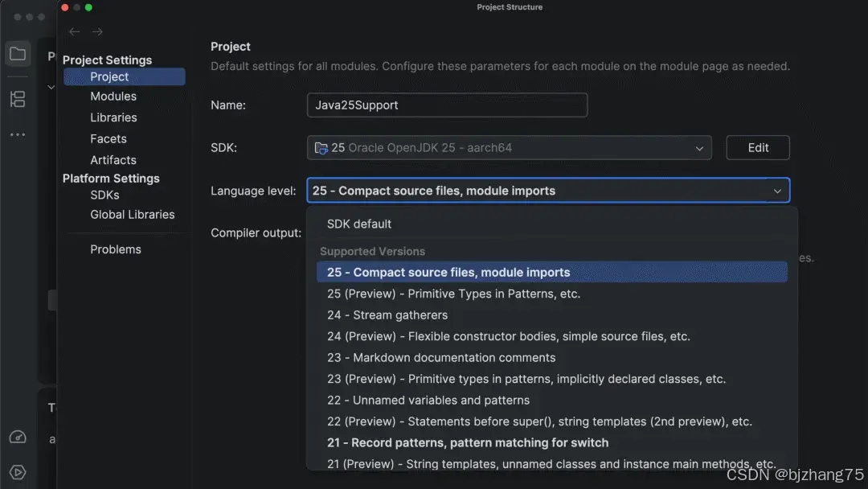Open the Services run icon in sidebar
868x489 pixels.
click(18, 472)
